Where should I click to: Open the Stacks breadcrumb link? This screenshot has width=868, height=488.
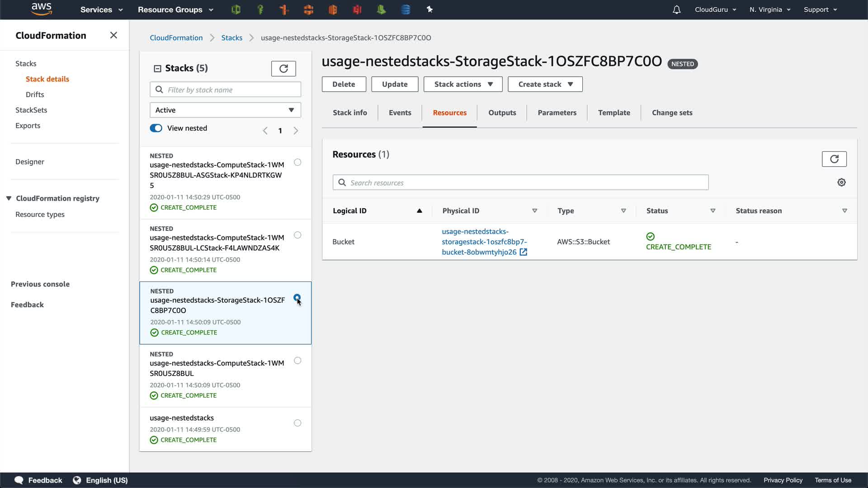coord(231,38)
